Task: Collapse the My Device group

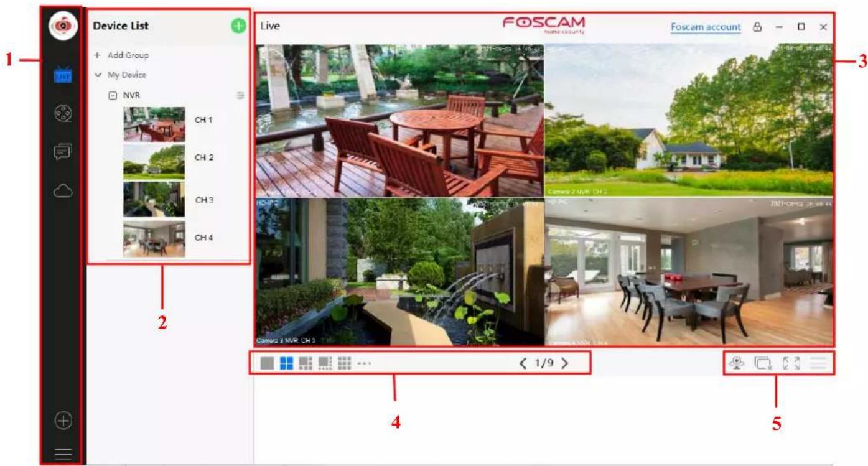Action: (x=97, y=75)
